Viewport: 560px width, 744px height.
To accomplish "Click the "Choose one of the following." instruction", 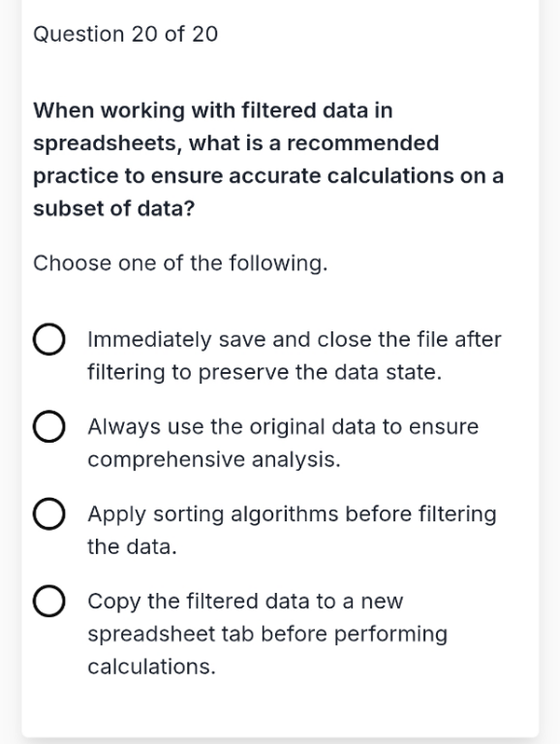I will [x=180, y=263].
